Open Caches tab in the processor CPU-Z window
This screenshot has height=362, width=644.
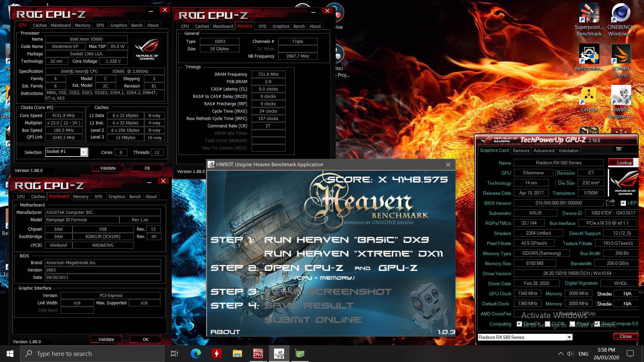pyautogui.click(x=40, y=25)
